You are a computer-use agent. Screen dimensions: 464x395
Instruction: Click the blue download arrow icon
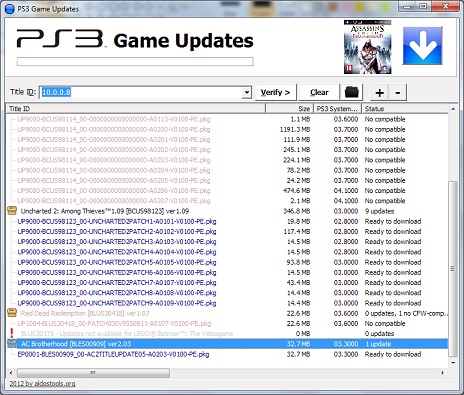click(x=422, y=46)
